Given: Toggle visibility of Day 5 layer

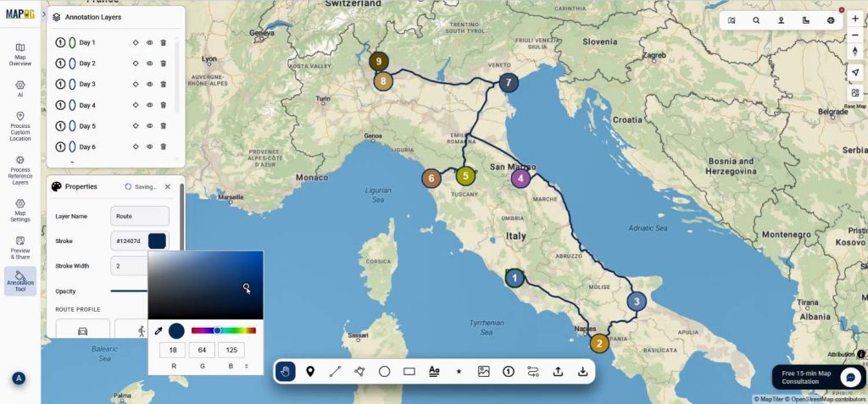Looking at the screenshot, I should [149, 126].
